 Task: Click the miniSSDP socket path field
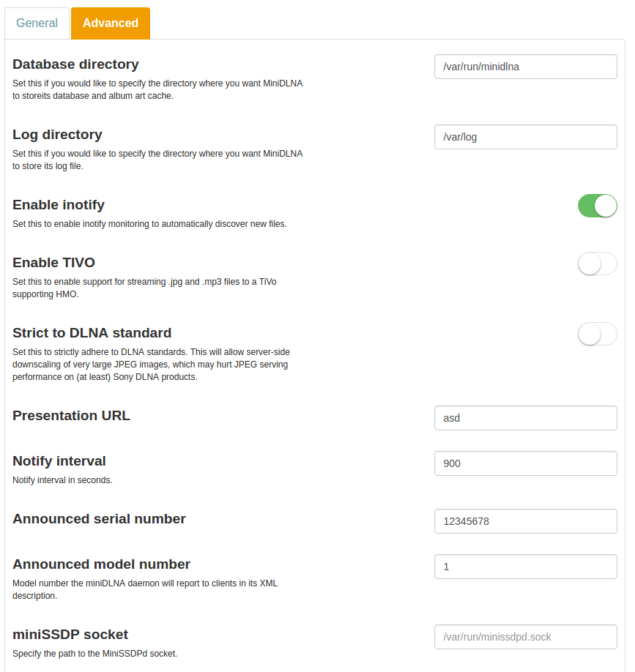click(525, 637)
